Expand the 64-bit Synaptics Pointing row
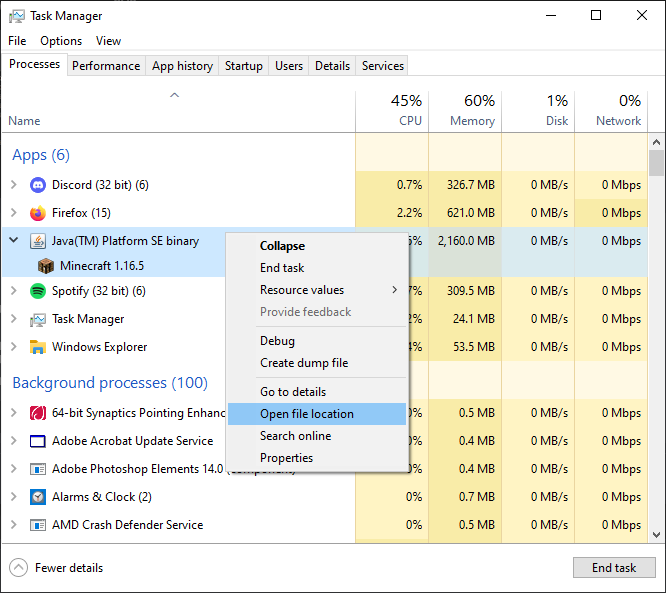 (14, 412)
